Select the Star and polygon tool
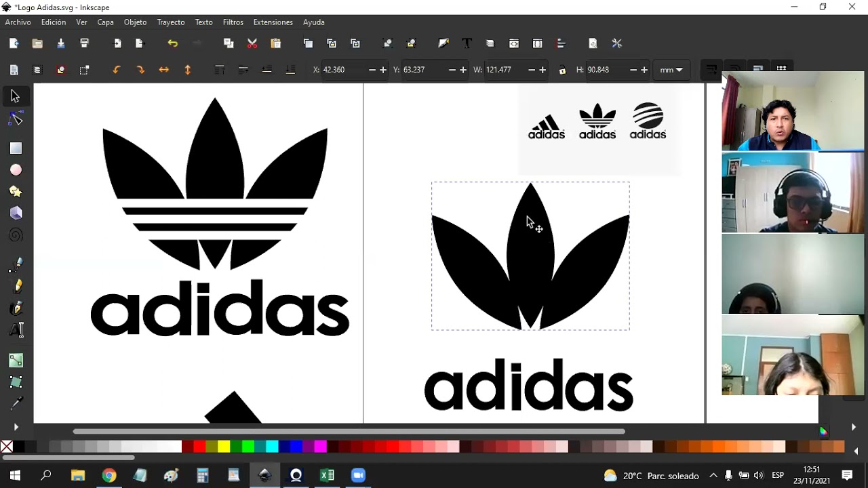Viewport: 868px width, 488px height. point(16,192)
